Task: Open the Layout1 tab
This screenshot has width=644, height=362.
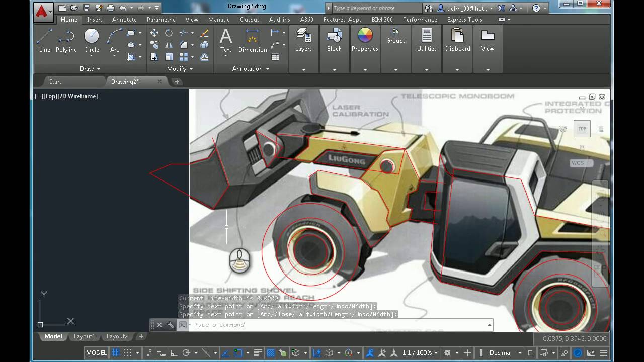Action: [x=84, y=336]
